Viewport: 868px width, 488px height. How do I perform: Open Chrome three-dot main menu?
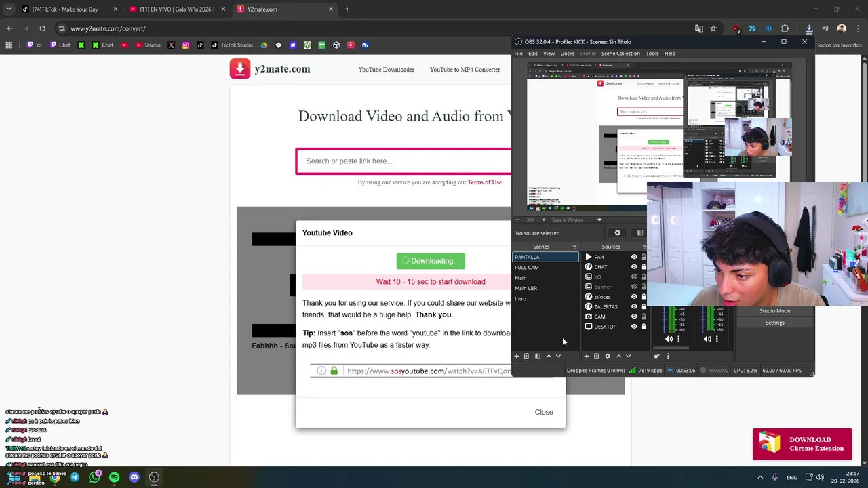click(x=858, y=28)
